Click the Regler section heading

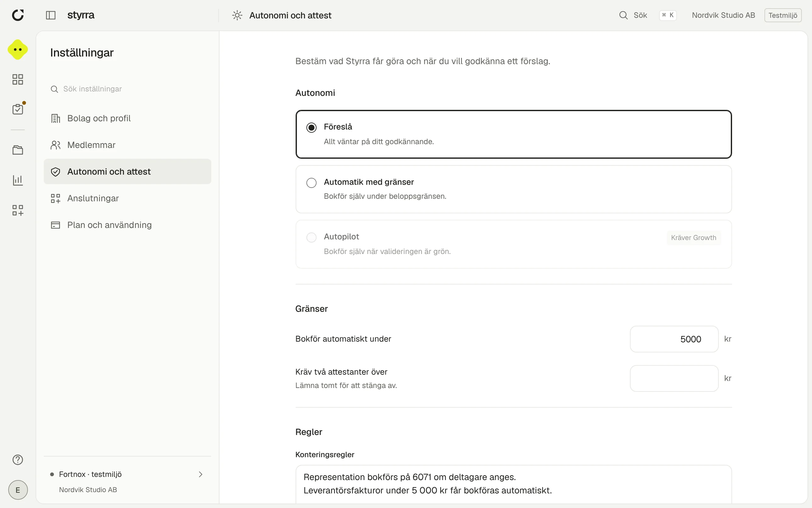click(x=309, y=432)
